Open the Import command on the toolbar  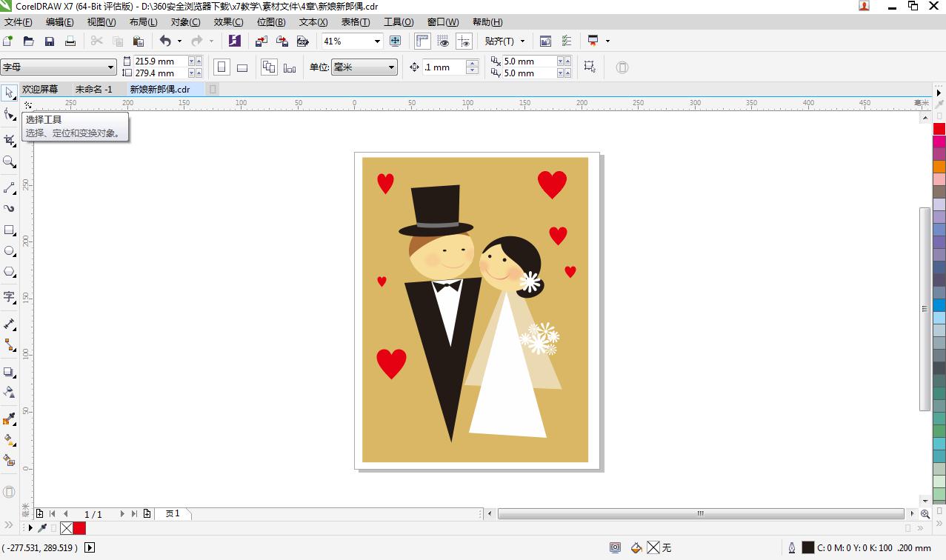[x=261, y=41]
